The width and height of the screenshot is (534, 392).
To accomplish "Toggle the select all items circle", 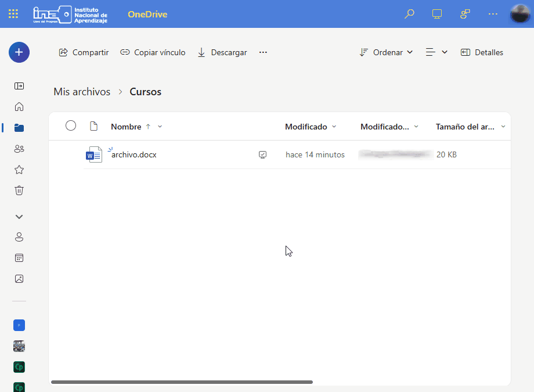I will pyautogui.click(x=71, y=126).
